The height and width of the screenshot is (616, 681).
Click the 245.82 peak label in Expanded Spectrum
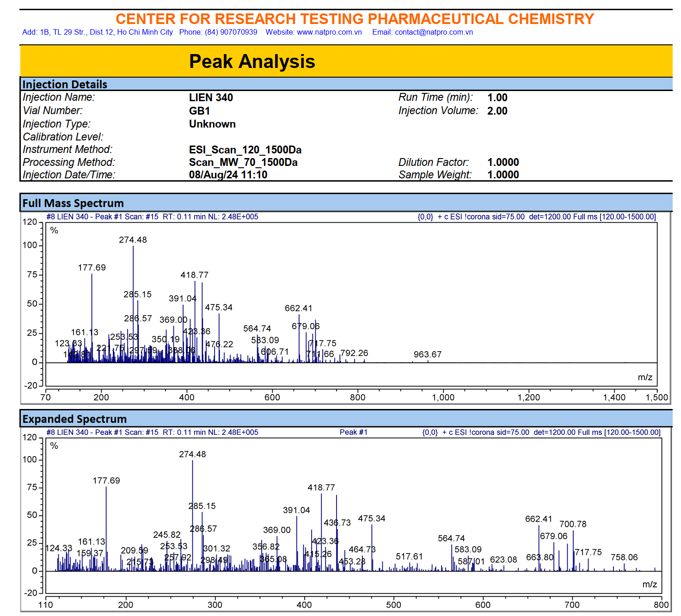pos(167,535)
